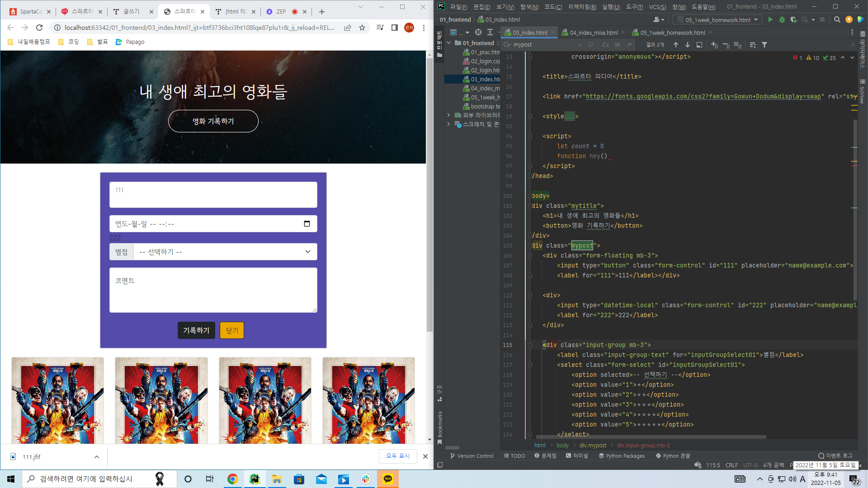The width and height of the screenshot is (868, 488).
Task: Select all search occurrences icon
Action: click(x=738, y=45)
